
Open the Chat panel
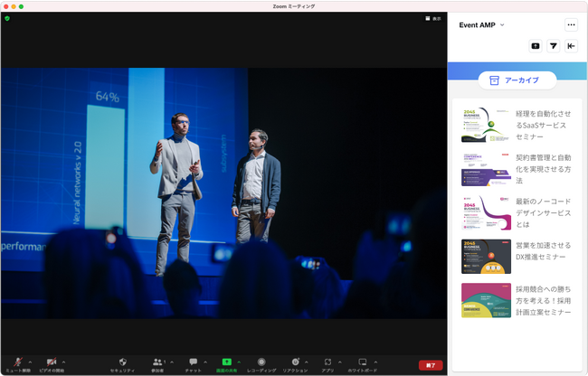[193, 362]
